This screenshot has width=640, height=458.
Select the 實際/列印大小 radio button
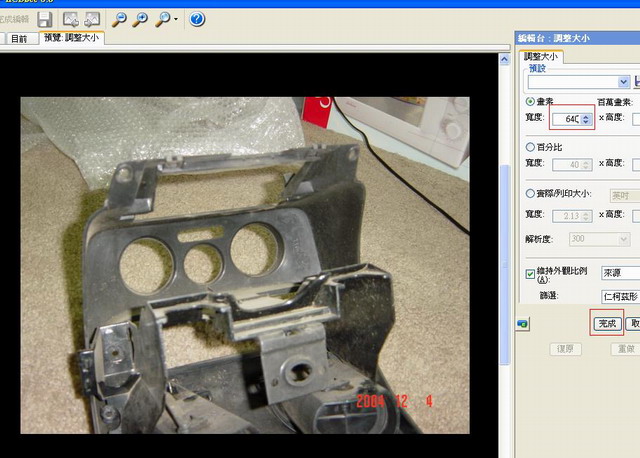pyautogui.click(x=530, y=194)
